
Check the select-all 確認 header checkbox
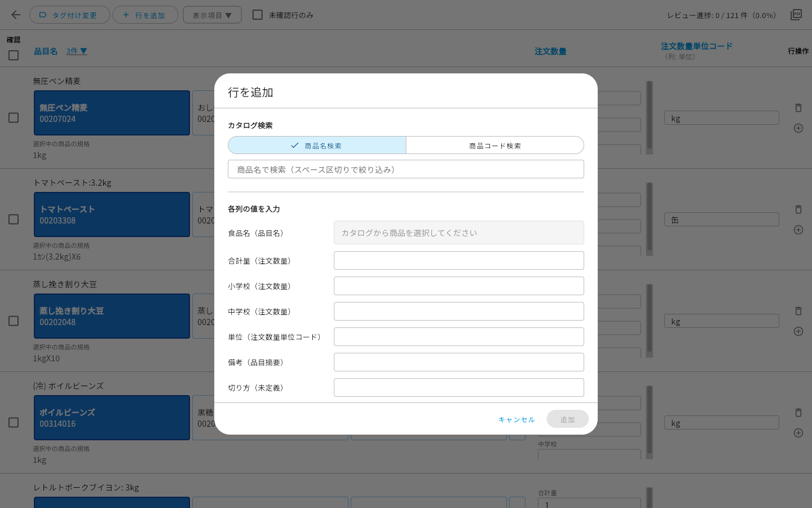coord(14,55)
